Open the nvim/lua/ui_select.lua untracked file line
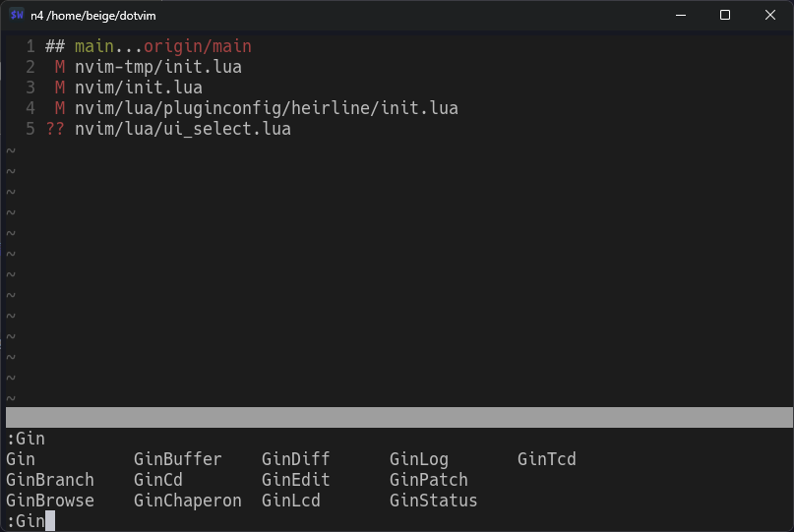This screenshot has height=532, width=794. click(x=182, y=129)
